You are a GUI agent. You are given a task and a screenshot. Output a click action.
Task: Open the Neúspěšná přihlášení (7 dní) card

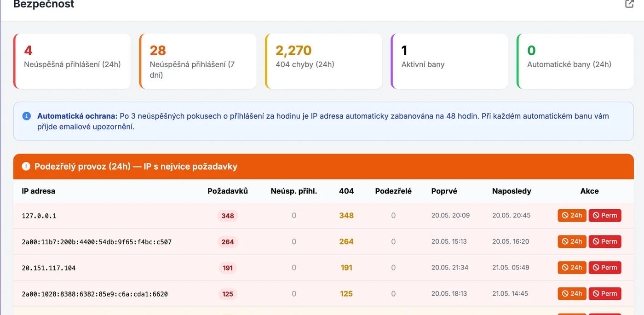tap(198, 61)
